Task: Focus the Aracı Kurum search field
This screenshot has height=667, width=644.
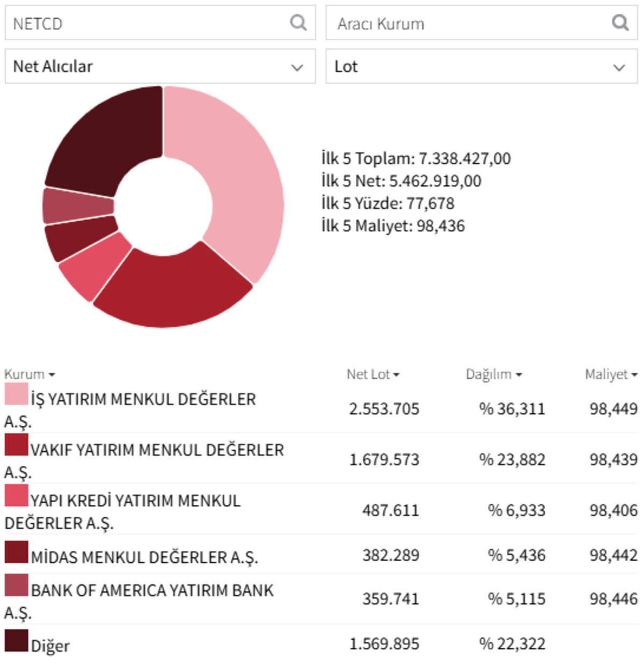Action: click(x=481, y=23)
